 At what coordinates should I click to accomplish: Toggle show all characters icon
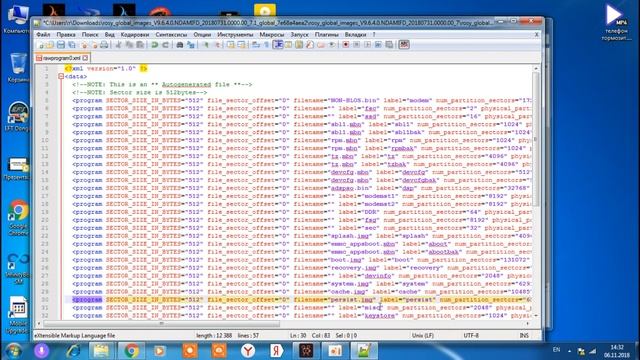pos(266,45)
